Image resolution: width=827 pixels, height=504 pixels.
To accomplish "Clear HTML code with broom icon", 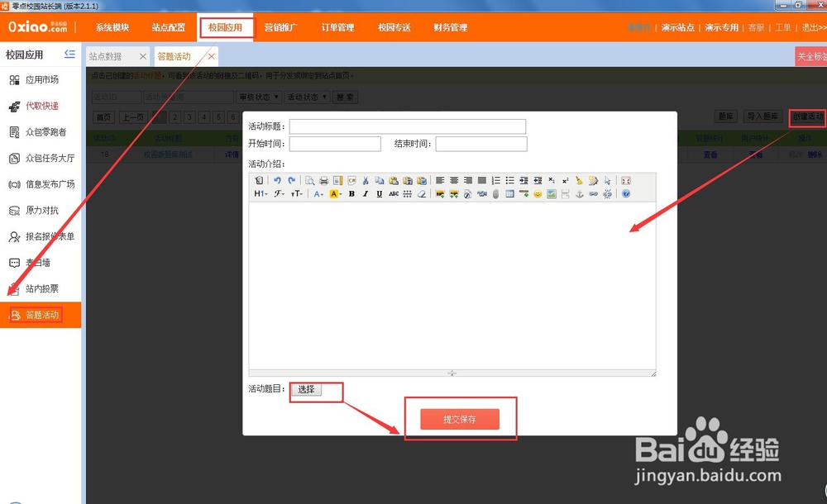I will 579,180.
